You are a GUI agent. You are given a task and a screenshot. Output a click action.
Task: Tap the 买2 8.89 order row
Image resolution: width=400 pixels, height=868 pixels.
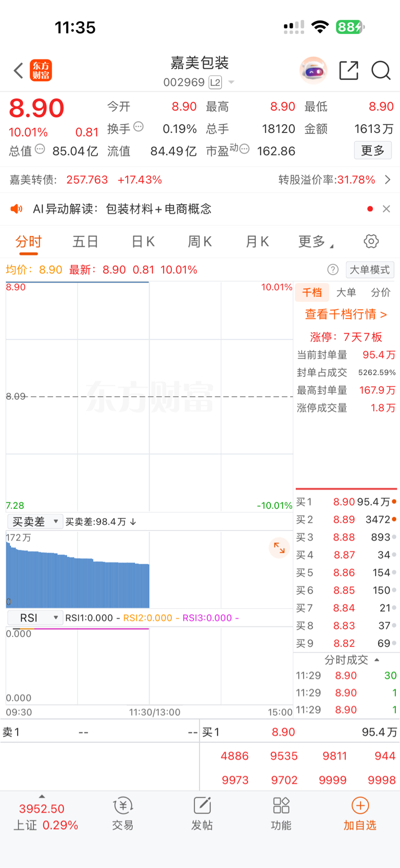pos(346,520)
